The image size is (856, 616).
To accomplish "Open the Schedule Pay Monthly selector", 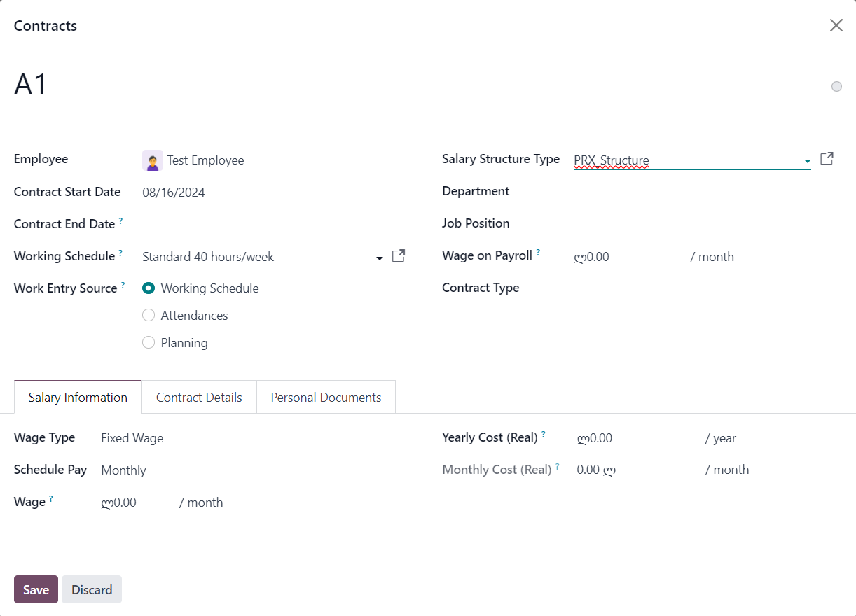I will (x=124, y=470).
